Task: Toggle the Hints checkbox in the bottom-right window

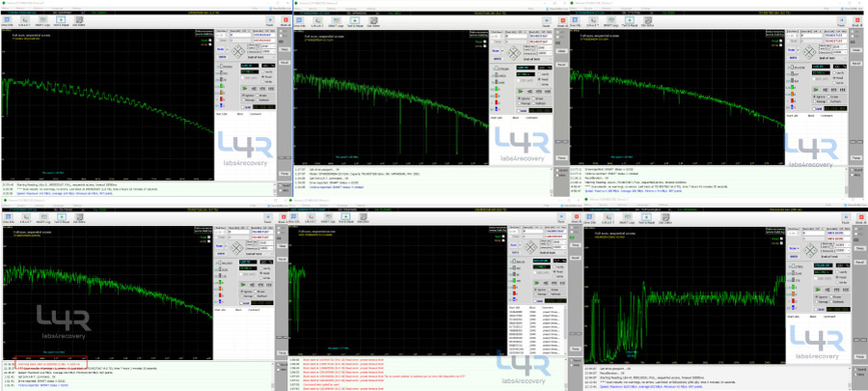Action: tap(859, 375)
